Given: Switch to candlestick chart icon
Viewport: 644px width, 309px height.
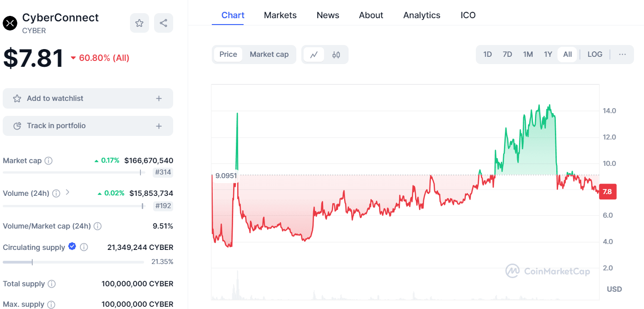Looking at the screenshot, I should coord(336,55).
